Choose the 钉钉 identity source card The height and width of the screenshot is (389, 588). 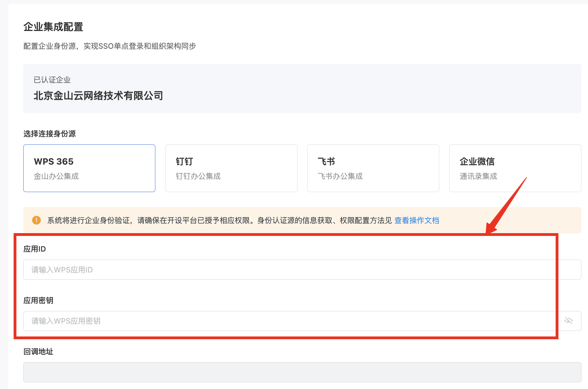pos(231,168)
